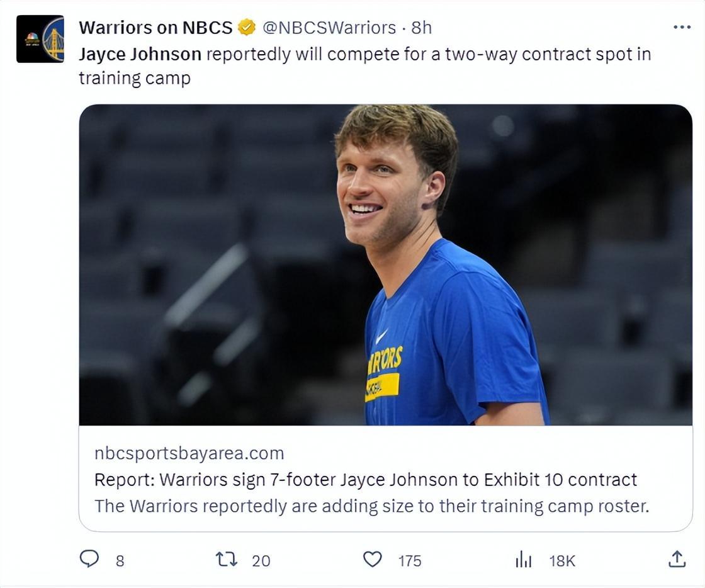The width and height of the screenshot is (705, 588).
Task: Click the article description about training camp roster
Action: point(371,506)
